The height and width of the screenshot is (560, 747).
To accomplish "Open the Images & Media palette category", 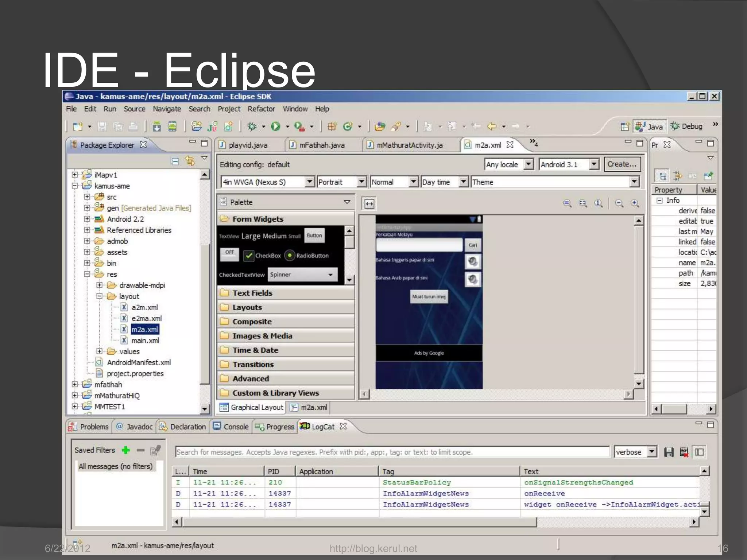I will pos(286,336).
